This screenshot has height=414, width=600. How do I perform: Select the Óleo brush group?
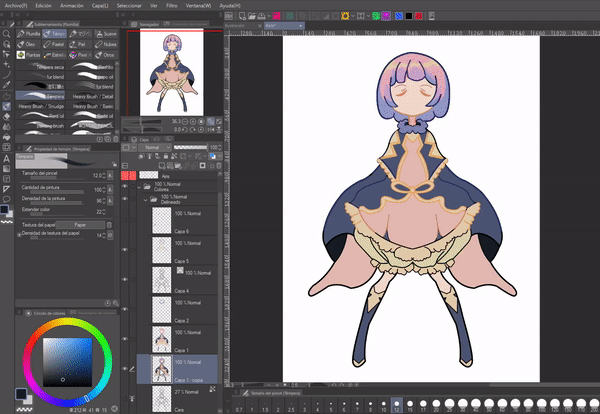(29, 44)
